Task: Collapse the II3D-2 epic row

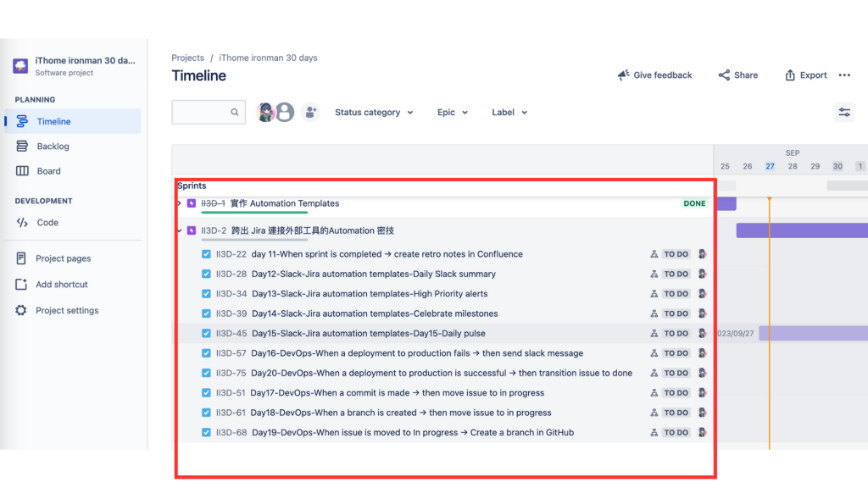Action: pos(180,230)
